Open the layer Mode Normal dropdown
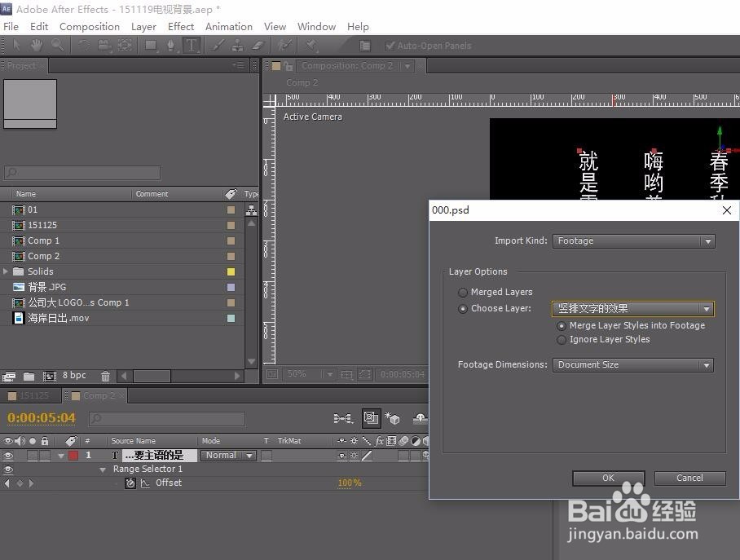Image resolution: width=740 pixels, height=560 pixels. 228,456
